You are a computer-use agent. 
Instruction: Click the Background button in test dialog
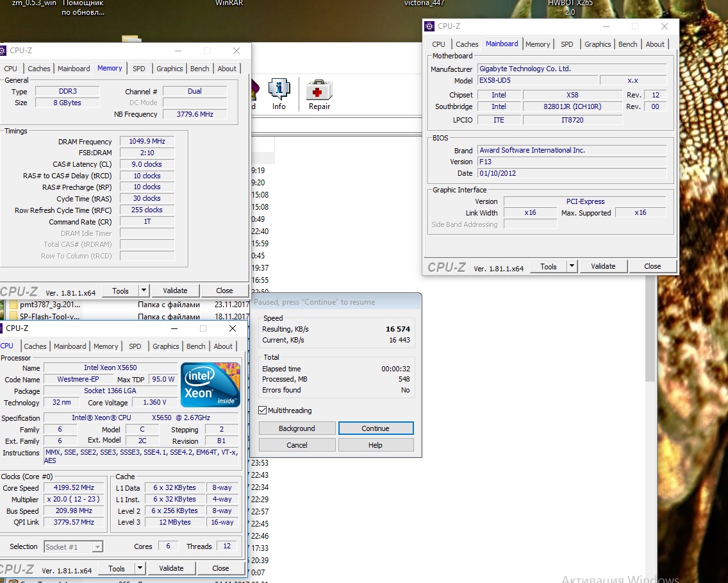(x=297, y=428)
